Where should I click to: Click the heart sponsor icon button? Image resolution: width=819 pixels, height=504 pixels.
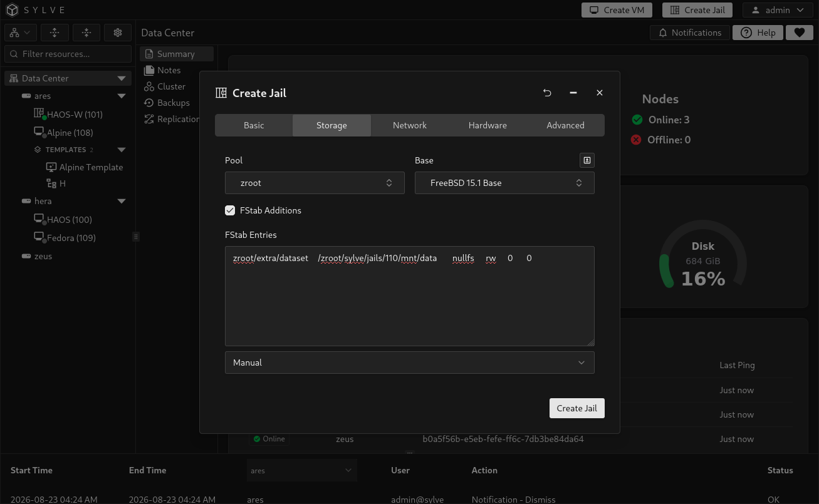point(799,33)
